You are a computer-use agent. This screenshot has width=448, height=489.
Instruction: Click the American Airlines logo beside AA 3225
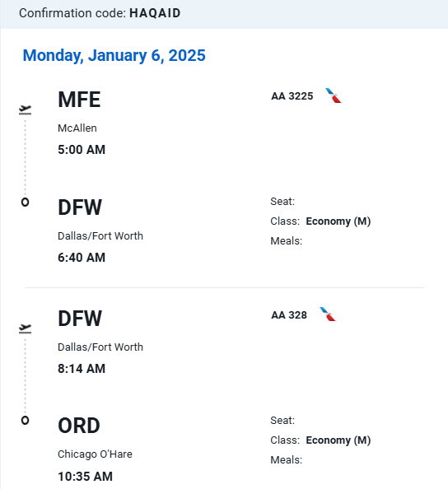click(x=334, y=95)
